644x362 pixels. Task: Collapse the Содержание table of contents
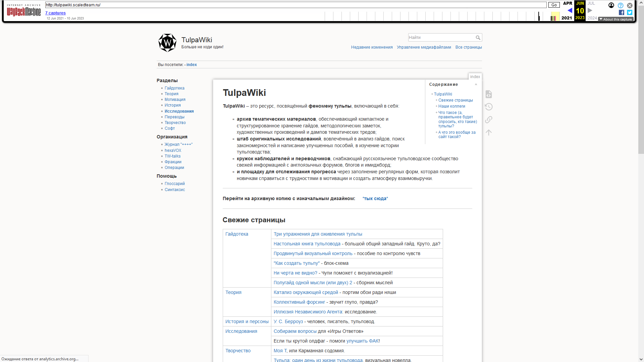coord(476,84)
